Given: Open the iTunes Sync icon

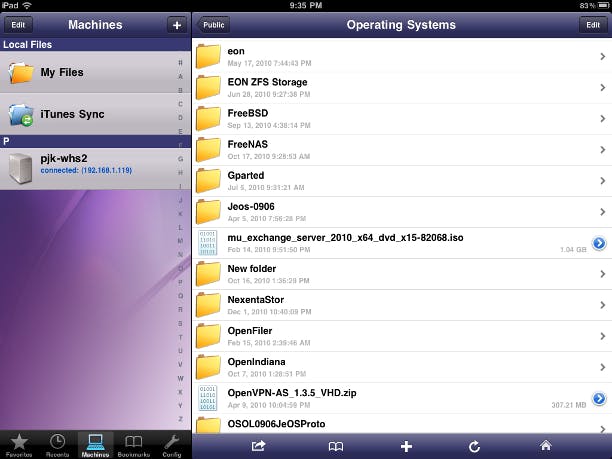Looking at the screenshot, I should pyautogui.click(x=21, y=115).
